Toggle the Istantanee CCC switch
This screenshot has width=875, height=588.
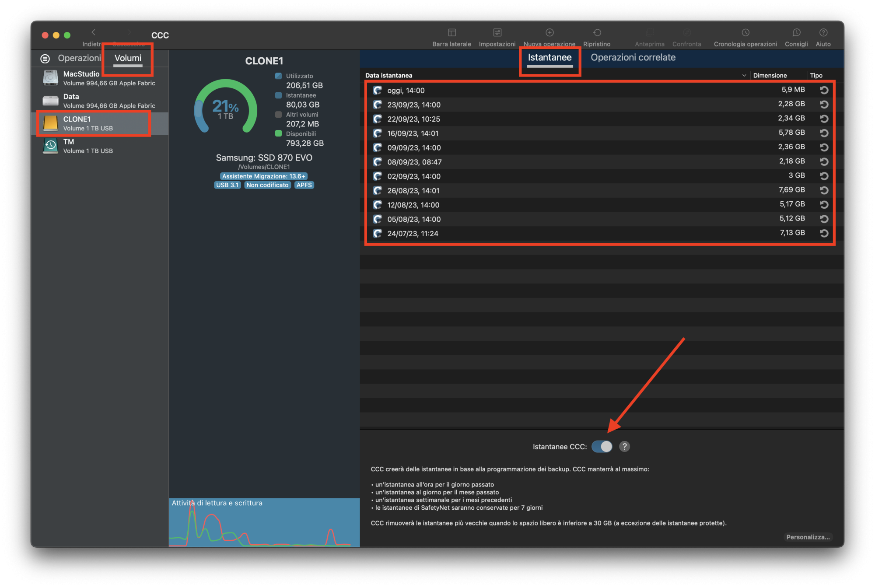click(x=602, y=447)
